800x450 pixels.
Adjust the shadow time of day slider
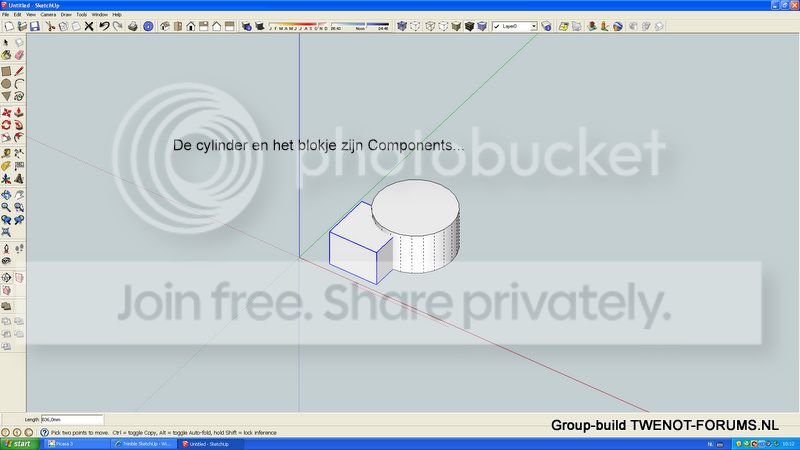(x=360, y=26)
